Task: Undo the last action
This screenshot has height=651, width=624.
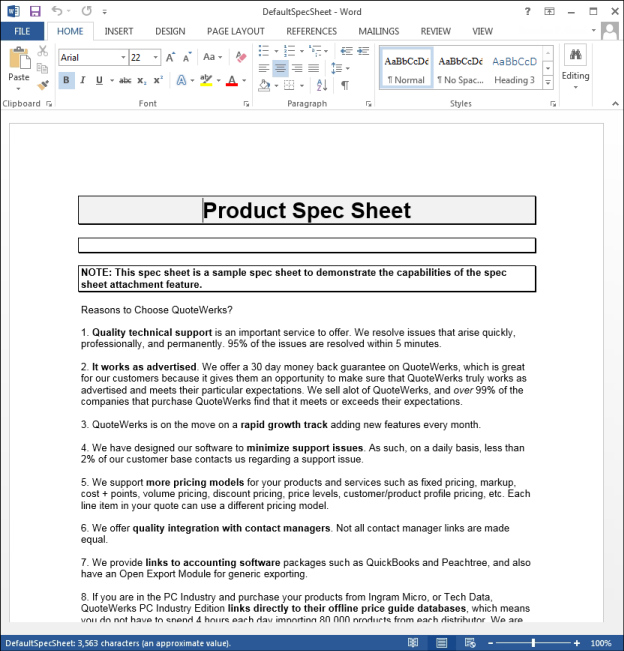Action: (57, 11)
